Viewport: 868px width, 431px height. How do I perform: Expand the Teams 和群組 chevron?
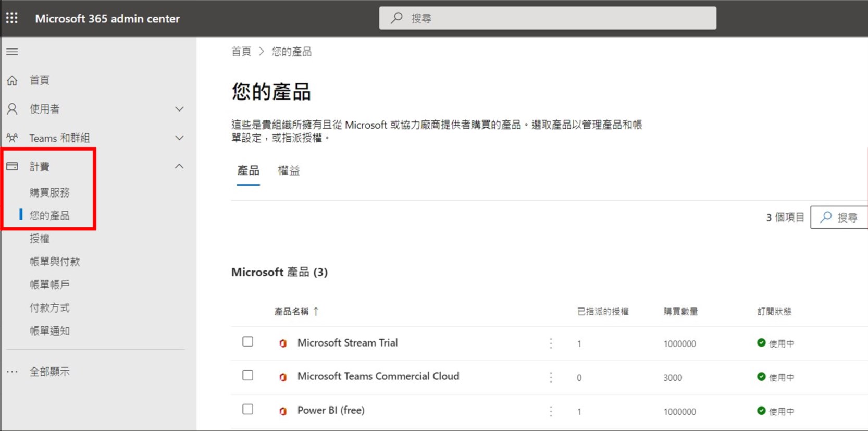pyautogui.click(x=179, y=138)
